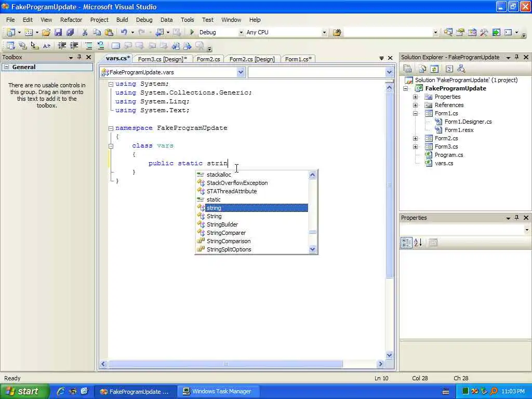The height and width of the screenshot is (399, 532).
Task: Collapse the namespace FakeProgramUpdate code block
Action: [111, 128]
